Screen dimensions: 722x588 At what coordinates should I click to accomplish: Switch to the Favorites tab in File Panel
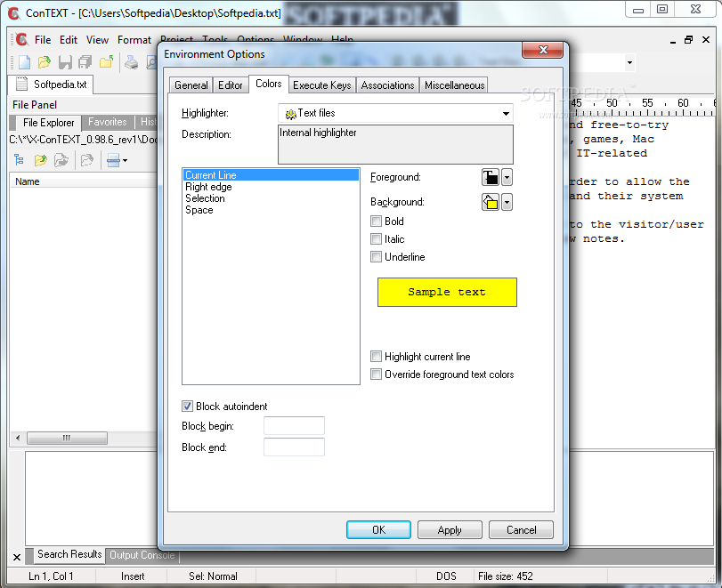tap(108, 122)
